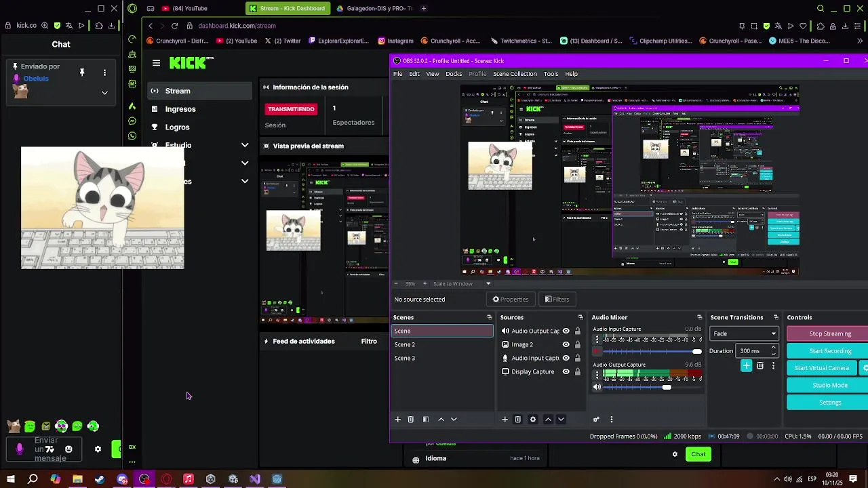Toggle visibility of Audio Input Capture source

point(566,358)
